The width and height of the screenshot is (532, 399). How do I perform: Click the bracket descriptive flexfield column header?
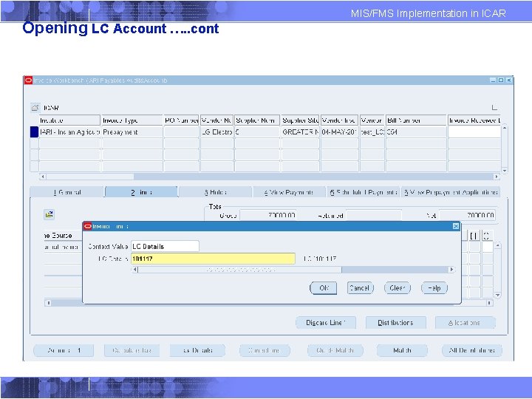474,236
